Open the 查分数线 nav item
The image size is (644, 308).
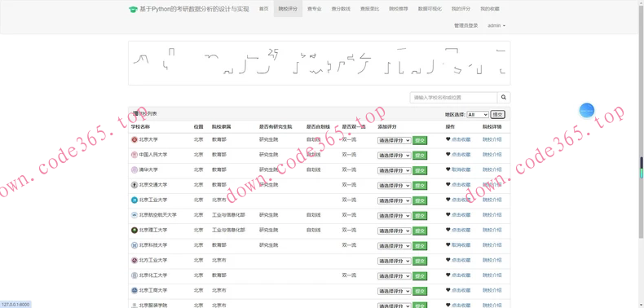(x=341, y=9)
